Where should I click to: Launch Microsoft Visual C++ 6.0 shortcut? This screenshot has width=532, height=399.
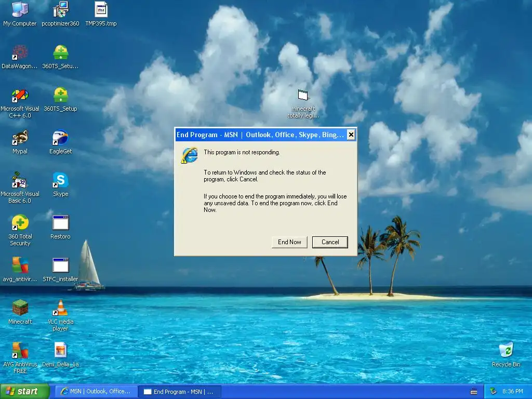(20, 103)
